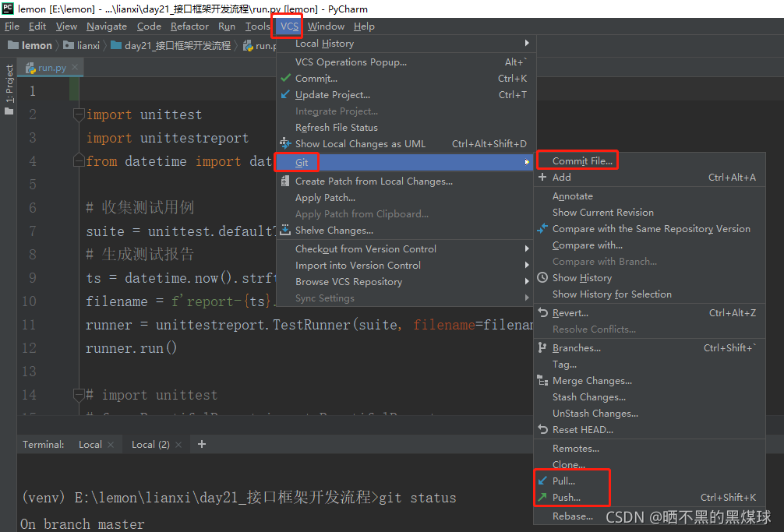The width and height of the screenshot is (784, 532).
Task: Click the clock icon beside Show History
Action: (542, 278)
